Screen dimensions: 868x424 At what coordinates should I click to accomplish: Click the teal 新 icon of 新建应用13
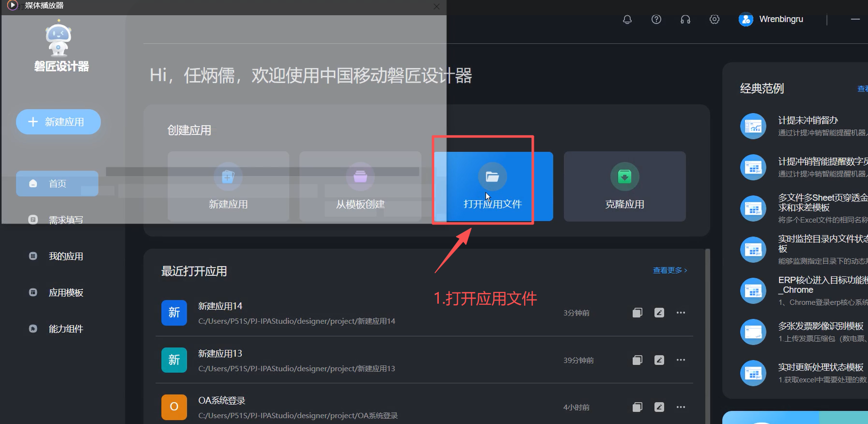(x=174, y=360)
